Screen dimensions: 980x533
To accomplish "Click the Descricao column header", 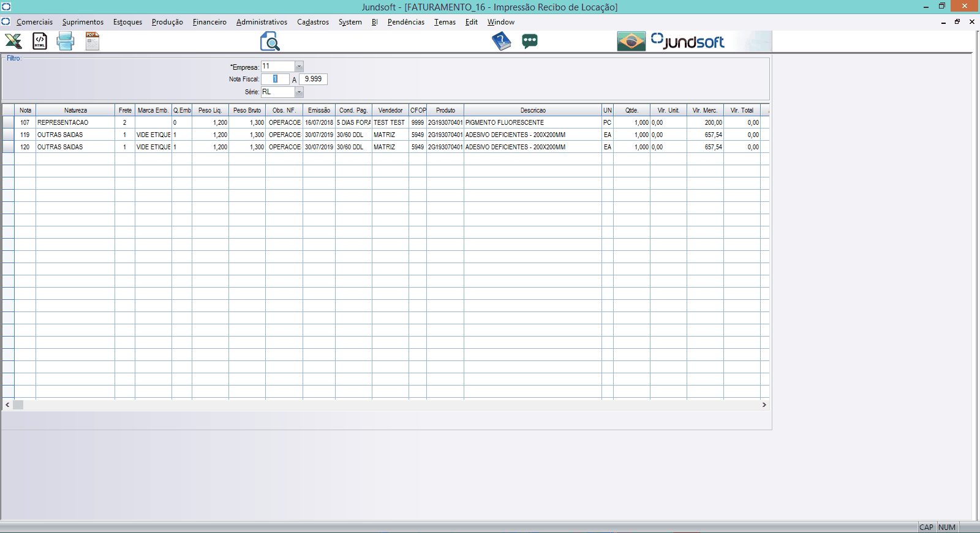I will point(533,110).
